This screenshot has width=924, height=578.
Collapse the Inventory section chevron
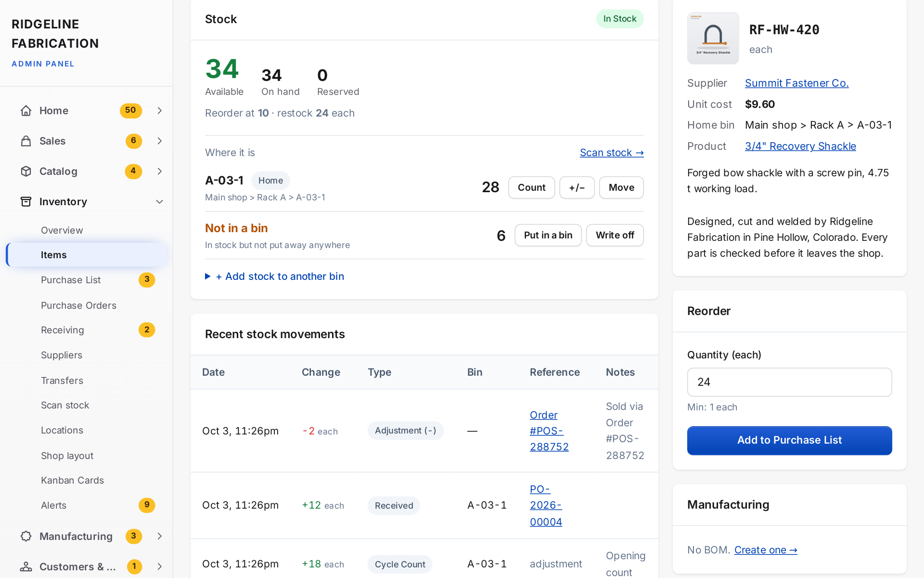pyautogui.click(x=160, y=202)
